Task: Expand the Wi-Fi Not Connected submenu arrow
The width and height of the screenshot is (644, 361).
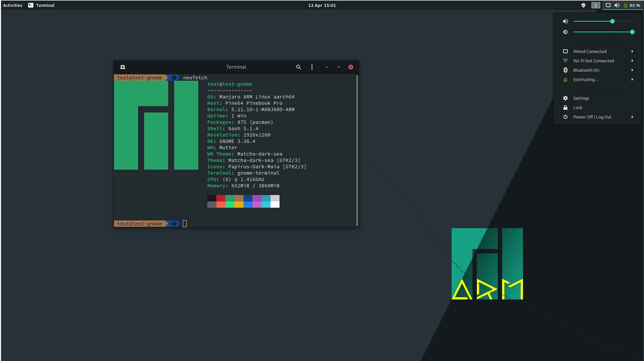Action: point(632,61)
